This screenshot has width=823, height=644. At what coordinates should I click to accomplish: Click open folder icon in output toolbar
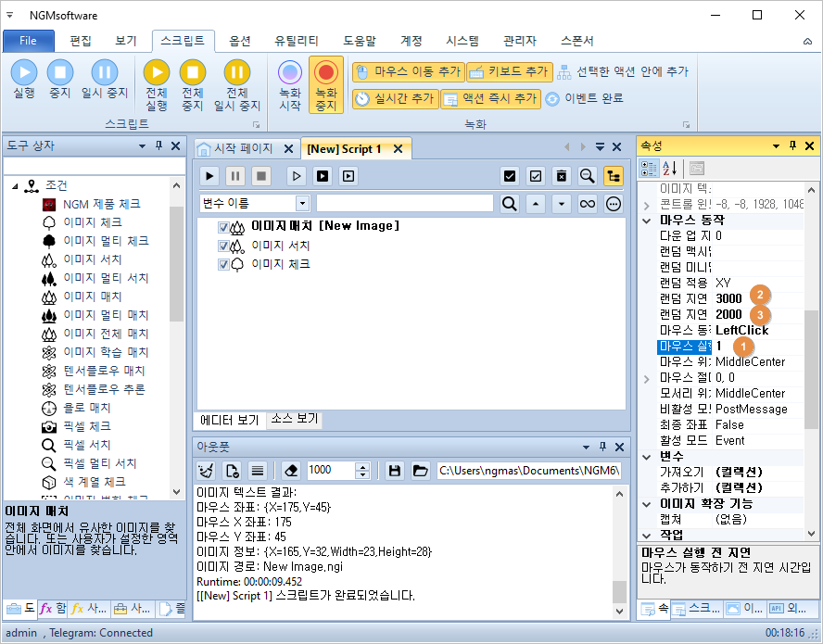pyautogui.click(x=420, y=471)
